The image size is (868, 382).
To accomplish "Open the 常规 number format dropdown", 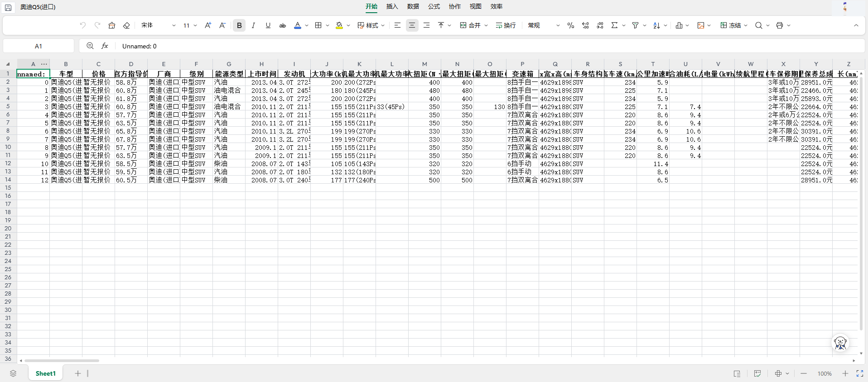I will click(x=544, y=25).
